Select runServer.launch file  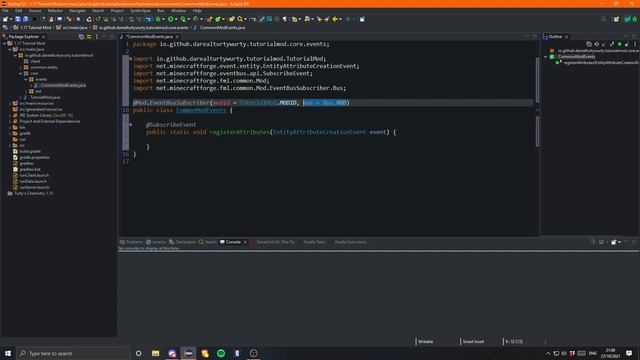pos(34,187)
